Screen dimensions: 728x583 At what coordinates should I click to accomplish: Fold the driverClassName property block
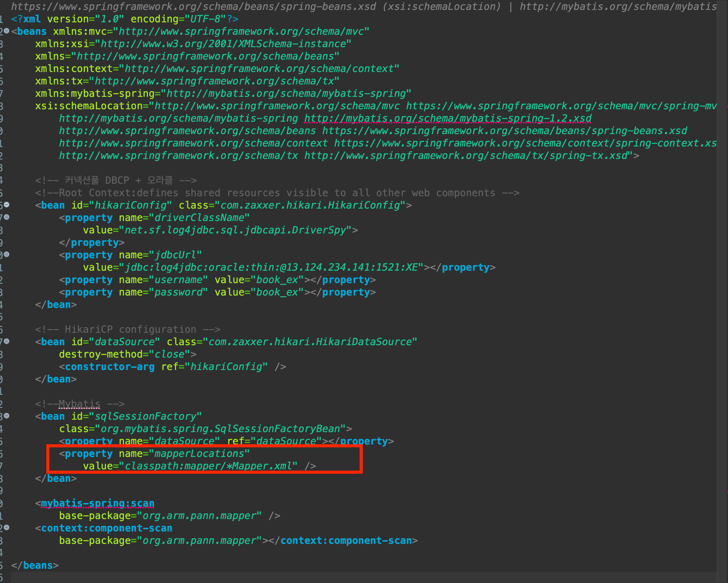click(7, 217)
